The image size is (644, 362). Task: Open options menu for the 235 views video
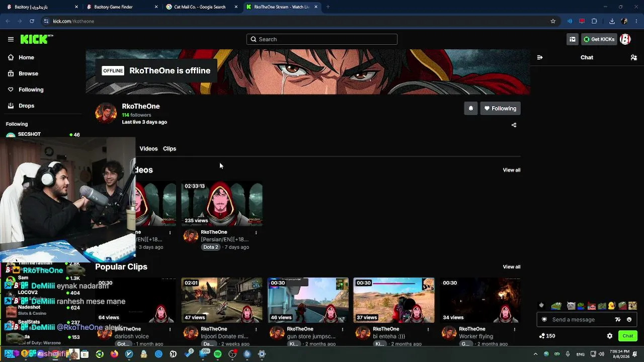click(256, 233)
